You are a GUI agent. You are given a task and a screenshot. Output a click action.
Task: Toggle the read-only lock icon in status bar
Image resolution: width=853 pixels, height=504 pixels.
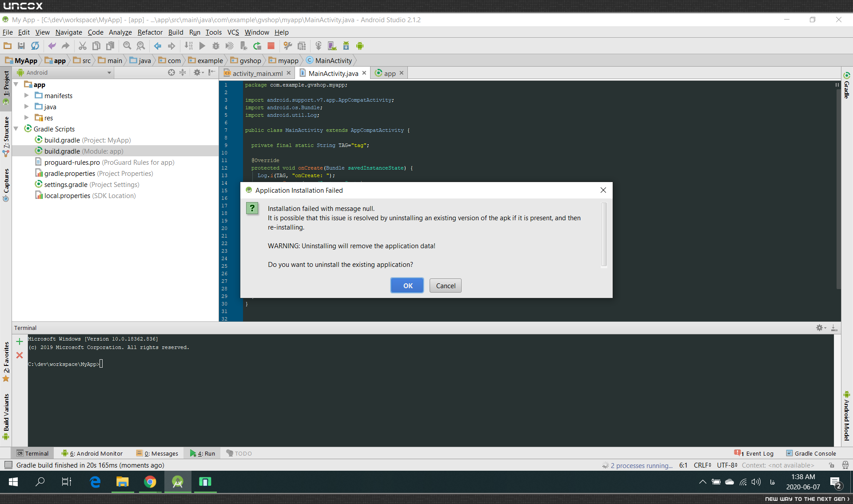tap(832, 465)
